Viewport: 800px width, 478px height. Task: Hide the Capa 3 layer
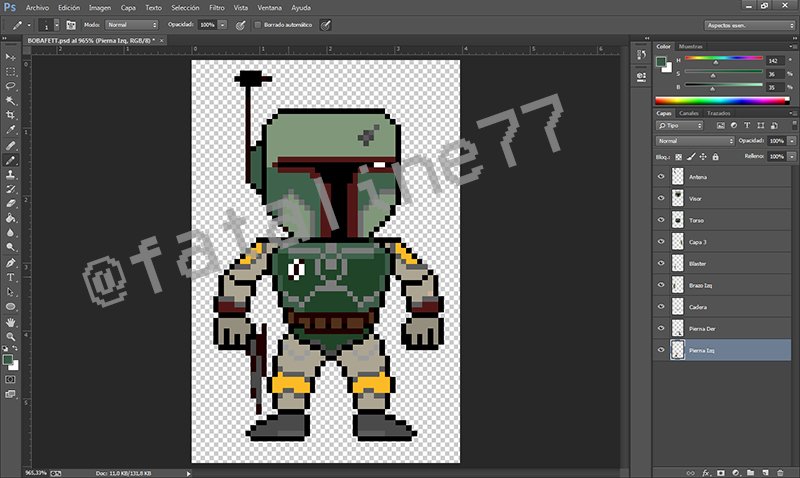[661, 241]
